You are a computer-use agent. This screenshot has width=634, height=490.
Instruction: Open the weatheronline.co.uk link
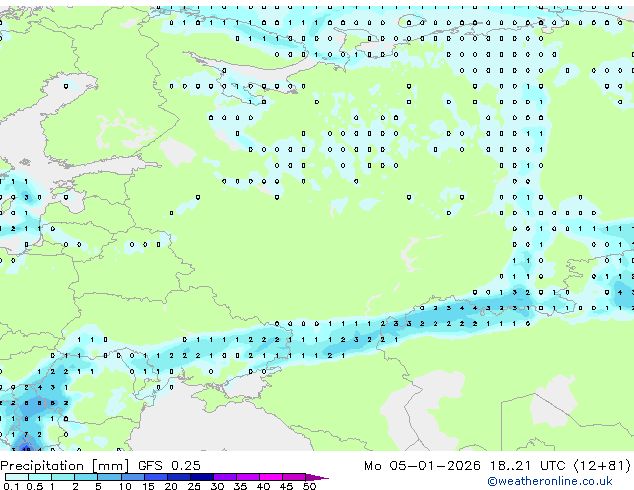point(550,481)
